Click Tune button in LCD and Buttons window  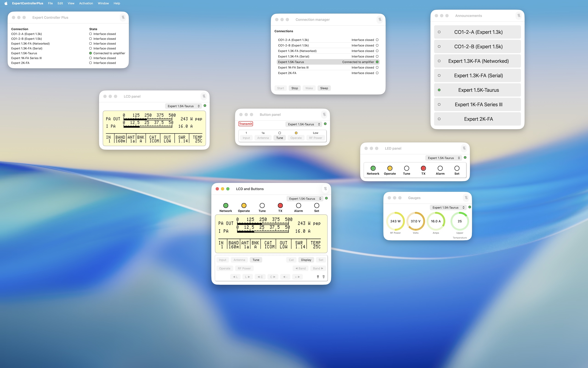point(256,260)
